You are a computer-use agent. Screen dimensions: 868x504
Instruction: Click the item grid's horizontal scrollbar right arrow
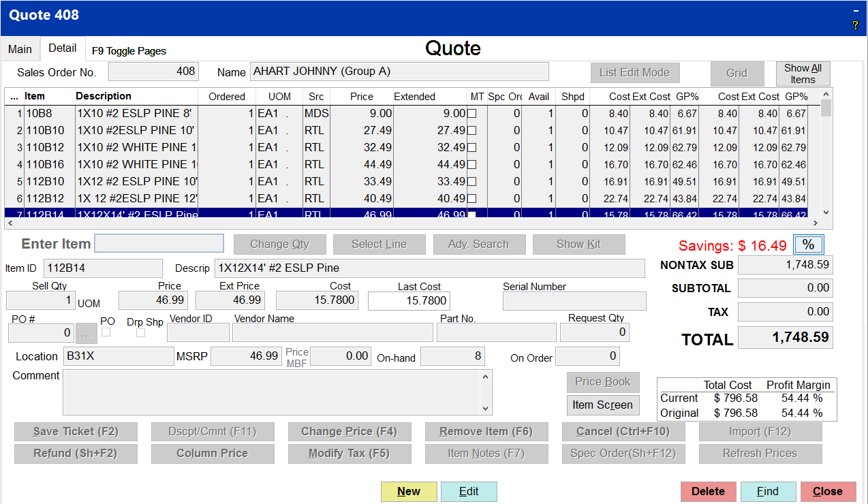814,223
